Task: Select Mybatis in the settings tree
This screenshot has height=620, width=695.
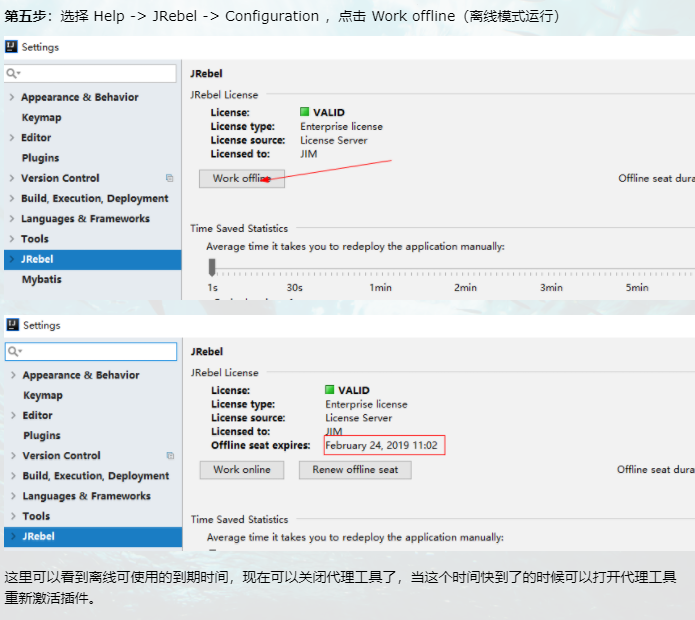Action: (42, 280)
